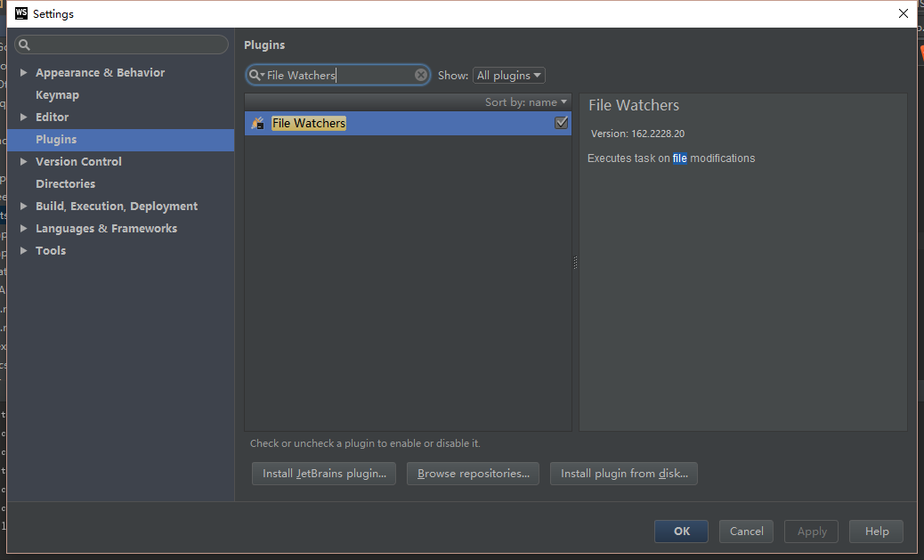Click the File Watchers plugin icon
Screen dimensions: 924x560
(257, 123)
